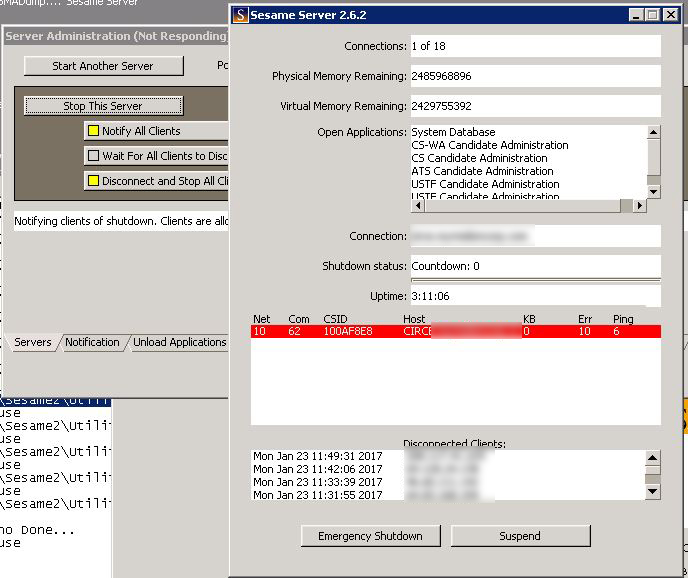Switch to the Servers tab
The image size is (688, 578).
click(32, 342)
